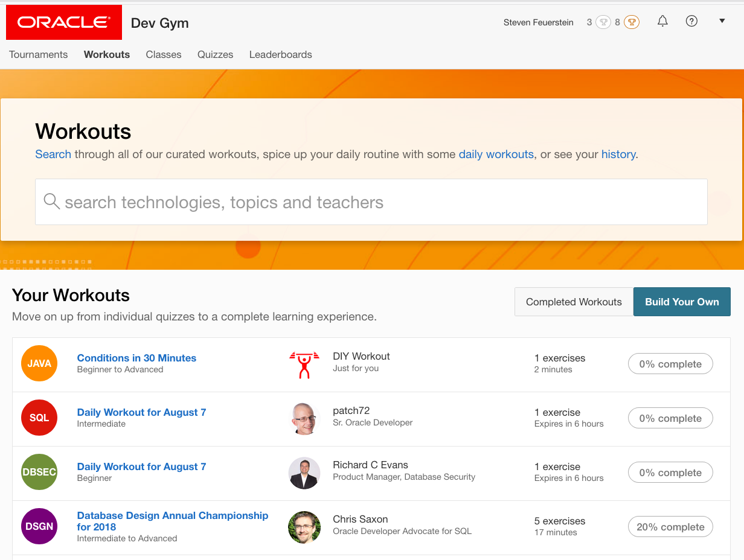Click the '17 minutes' duration text
This screenshot has width=744, height=560.
(x=556, y=532)
